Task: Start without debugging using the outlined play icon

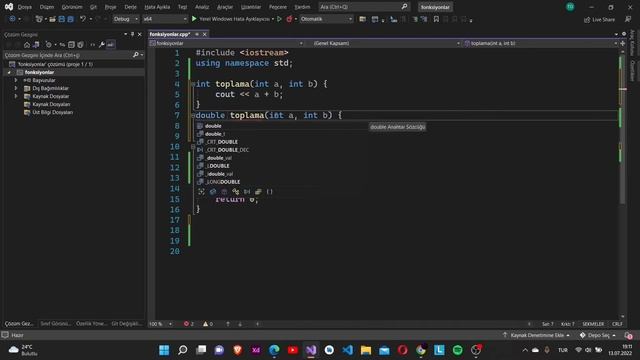Action: [x=279, y=19]
